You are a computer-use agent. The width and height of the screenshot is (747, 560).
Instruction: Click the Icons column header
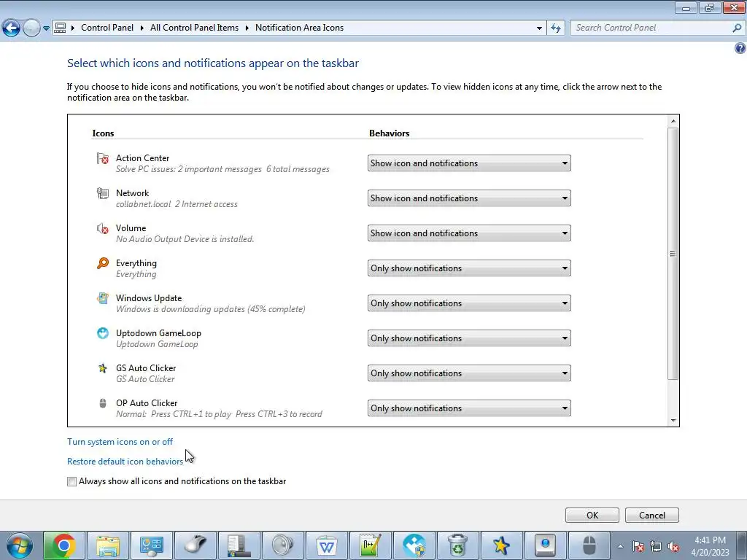(103, 133)
